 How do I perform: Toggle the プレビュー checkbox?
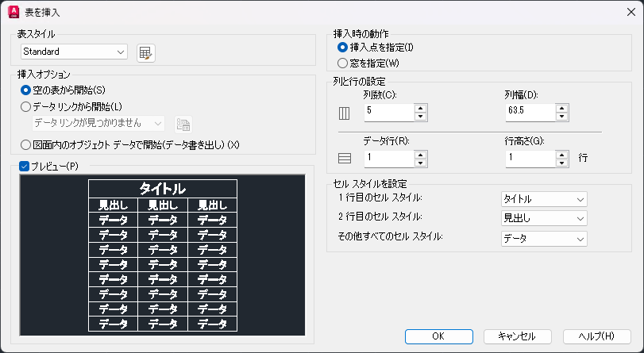pyautogui.click(x=24, y=167)
